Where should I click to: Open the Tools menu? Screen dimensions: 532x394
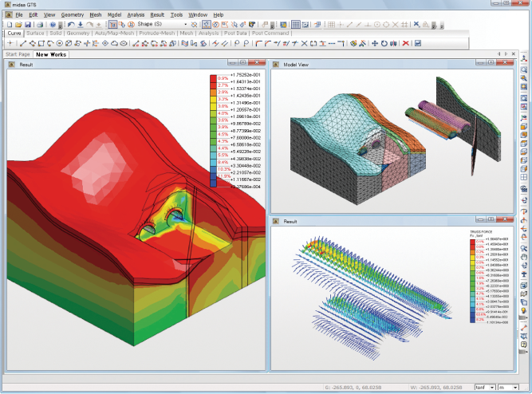(176, 15)
